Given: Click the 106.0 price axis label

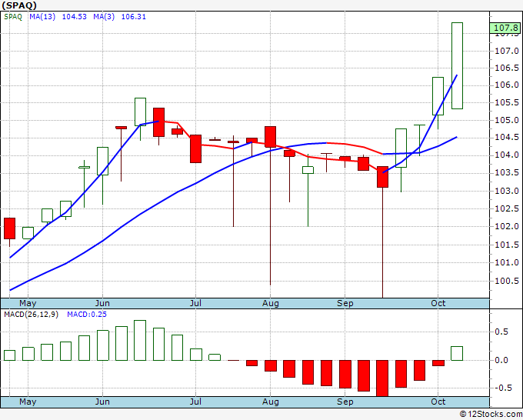Looking at the screenshot, I should point(507,85).
